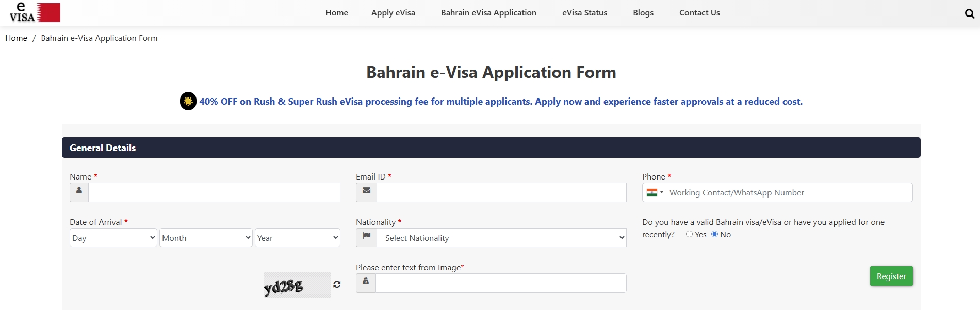980x310 pixels.
Task: Click the envelope icon beside Email field
Action: coord(366,192)
